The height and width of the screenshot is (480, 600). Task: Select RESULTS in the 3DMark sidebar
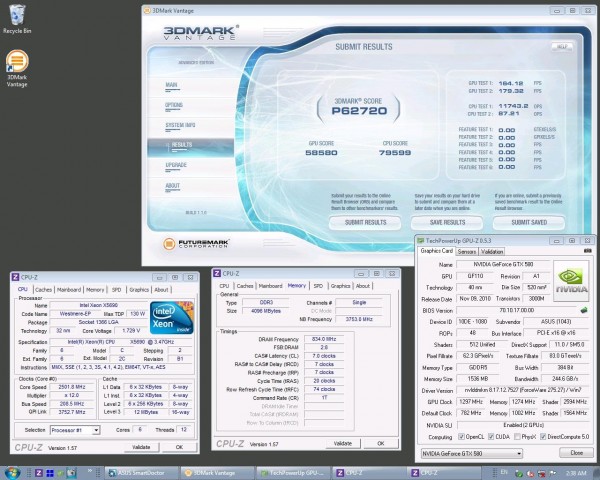pyautogui.click(x=191, y=147)
